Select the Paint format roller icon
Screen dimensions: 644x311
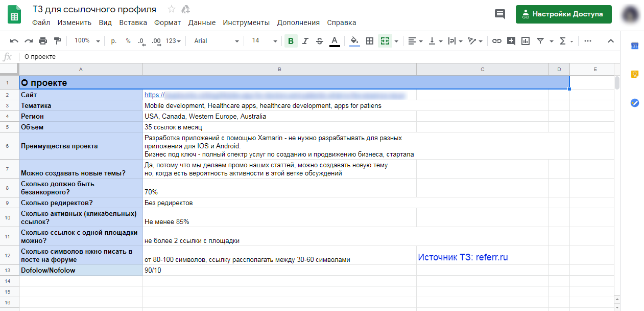(57, 41)
